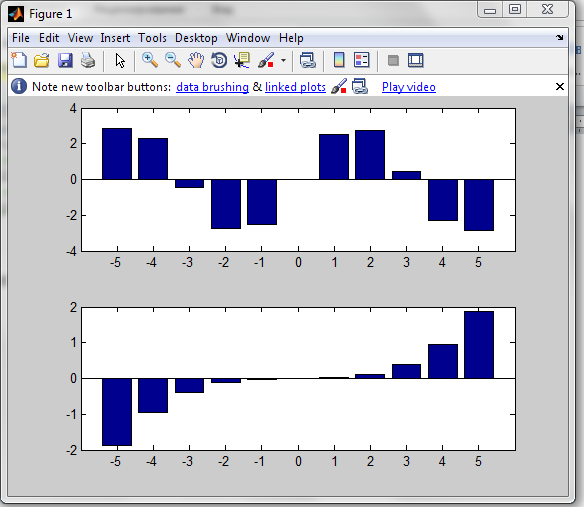This screenshot has height=507, width=584.
Task: Click the MATLAB logo in the title bar
Action: tap(16, 14)
